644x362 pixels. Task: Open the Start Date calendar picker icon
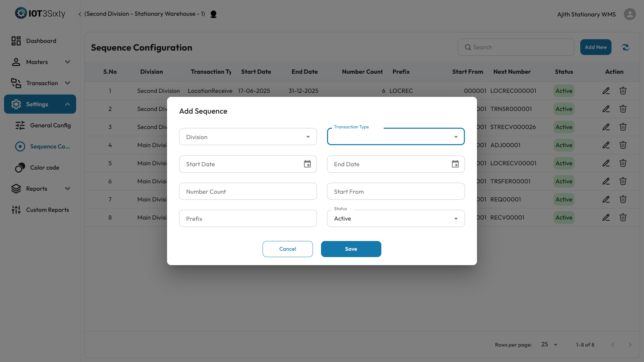(307, 164)
